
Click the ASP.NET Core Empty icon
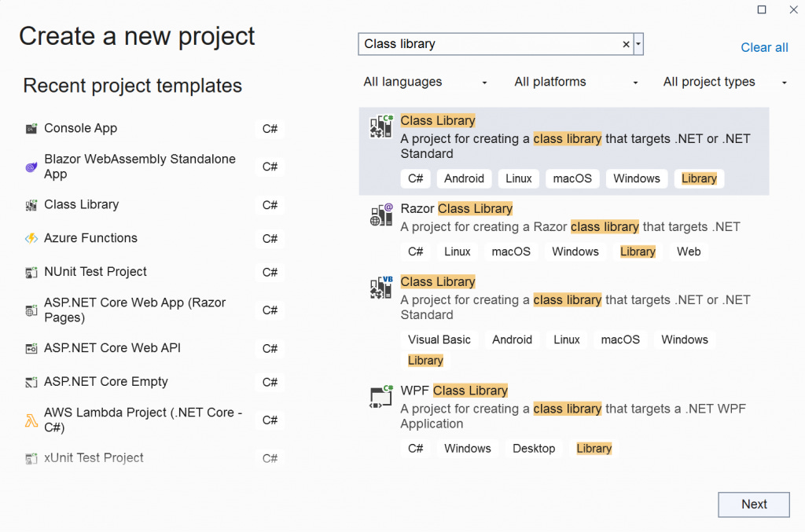click(31, 382)
